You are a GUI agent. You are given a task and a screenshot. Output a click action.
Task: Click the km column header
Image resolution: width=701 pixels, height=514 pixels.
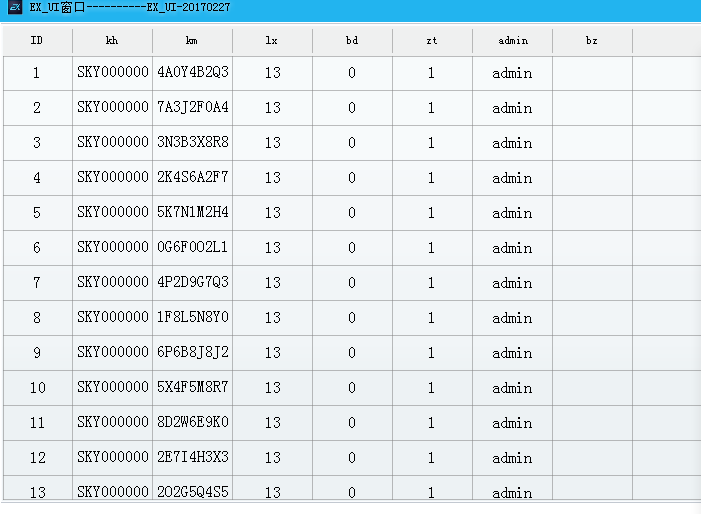[x=192, y=41]
